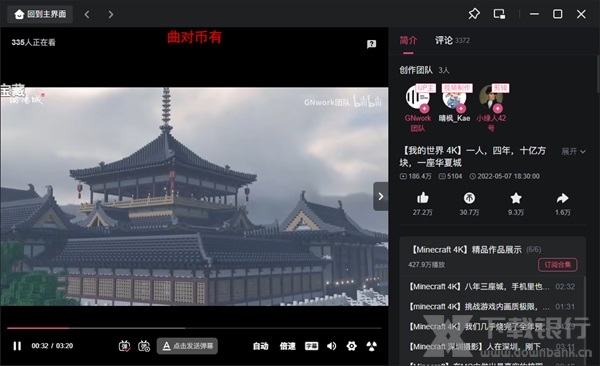Click the video title 一人,四年,十亿方块

[x=473, y=157]
